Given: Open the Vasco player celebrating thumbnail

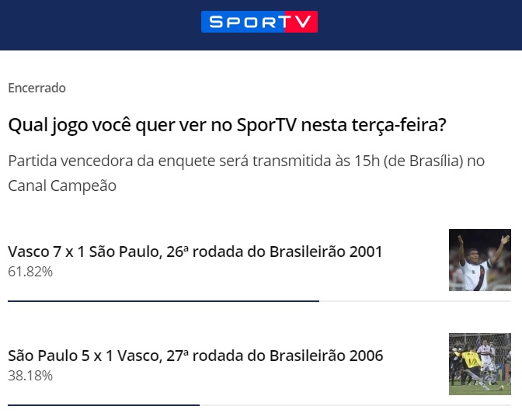Looking at the screenshot, I should click(x=479, y=260).
